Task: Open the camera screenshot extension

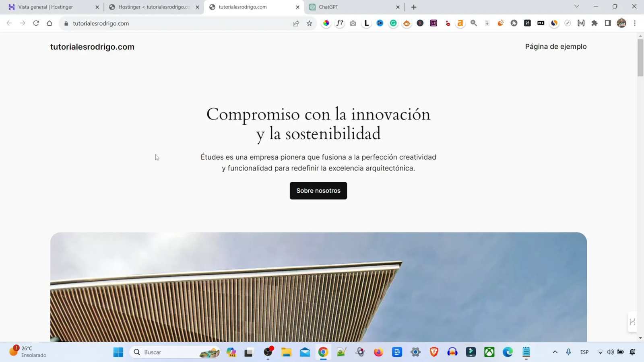Action: pos(353,23)
